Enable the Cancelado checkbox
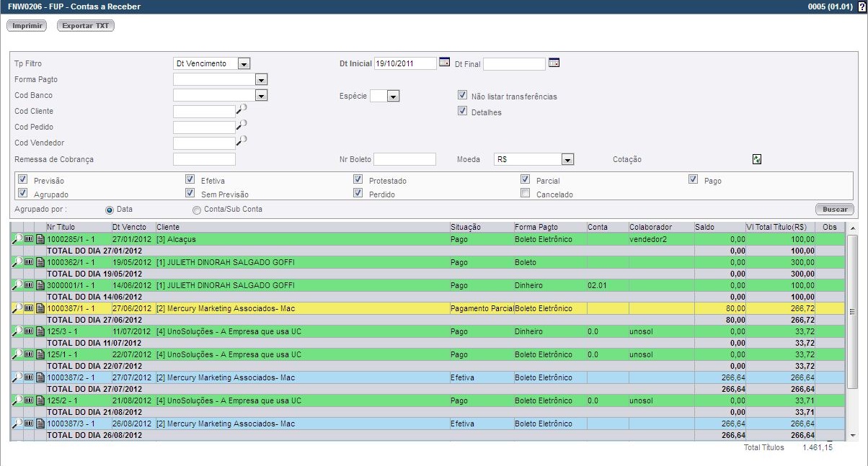The width and height of the screenshot is (868, 466). pyautogui.click(x=526, y=193)
